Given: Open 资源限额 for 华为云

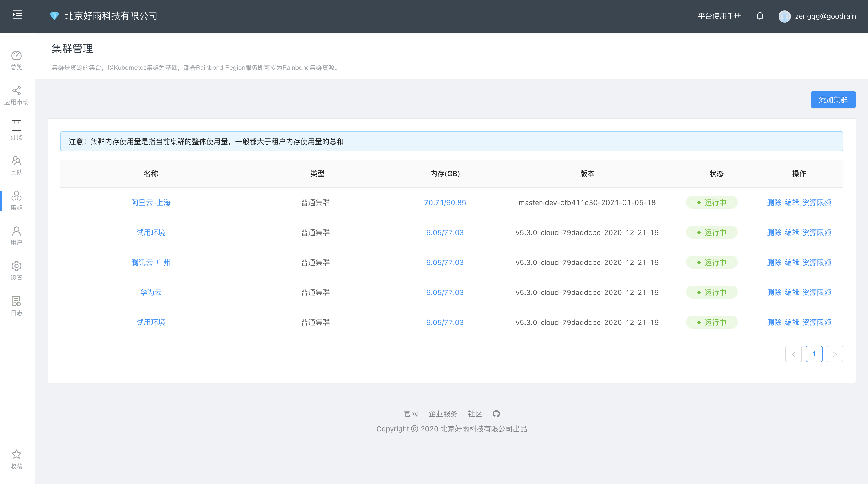Looking at the screenshot, I should 817,292.
